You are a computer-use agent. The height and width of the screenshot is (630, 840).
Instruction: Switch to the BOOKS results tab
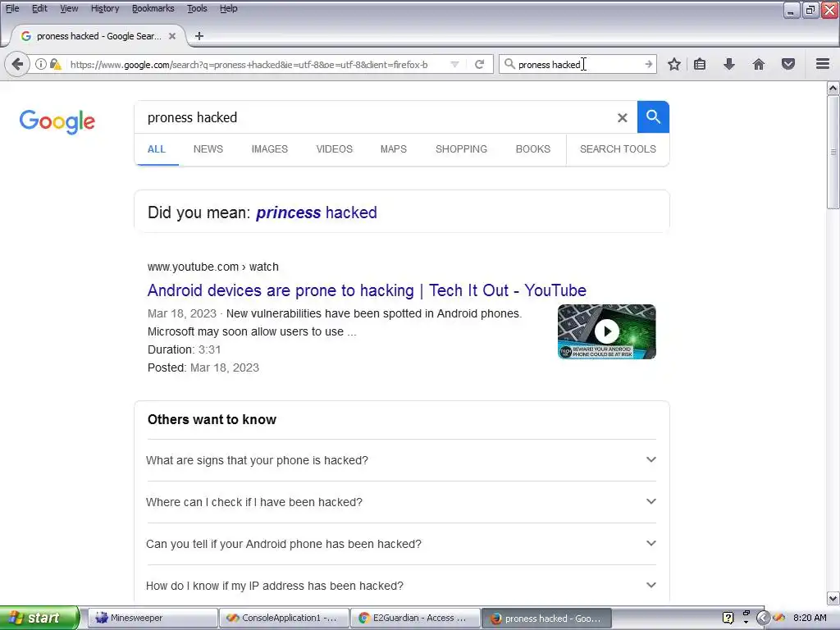(533, 149)
